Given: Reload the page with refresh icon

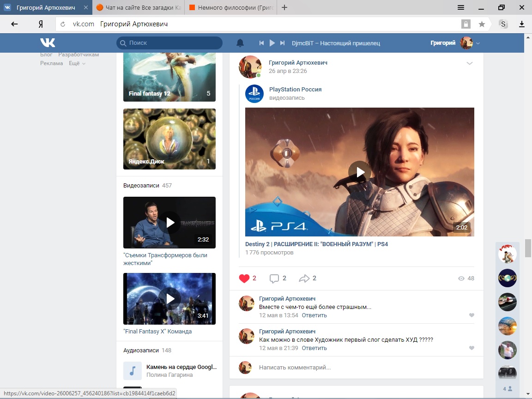Looking at the screenshot, I should [63, 24].
